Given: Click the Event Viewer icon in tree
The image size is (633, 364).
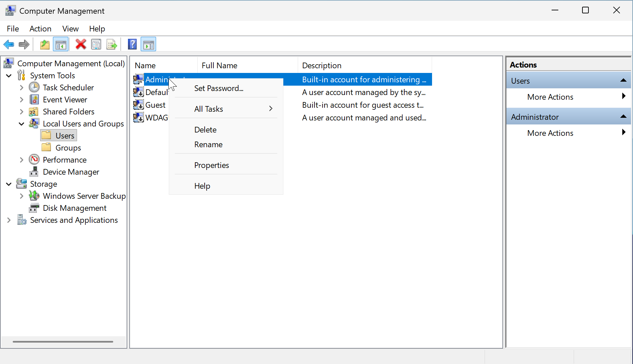Looking at the screenshot, I should click(34, 99).
